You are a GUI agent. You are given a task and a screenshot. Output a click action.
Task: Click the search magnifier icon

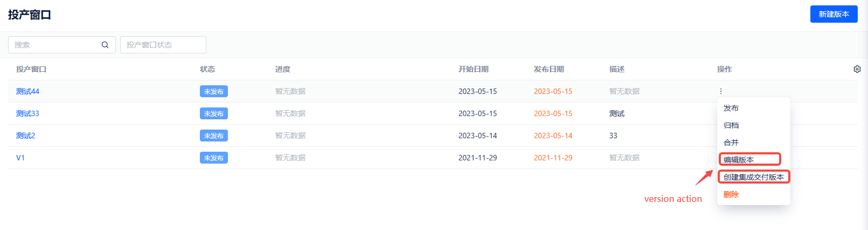(105, 45)
